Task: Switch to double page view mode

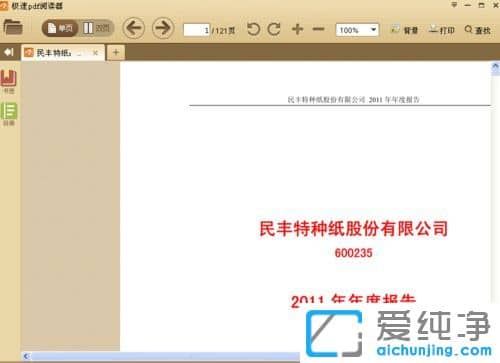Action: tap(96, 28)
